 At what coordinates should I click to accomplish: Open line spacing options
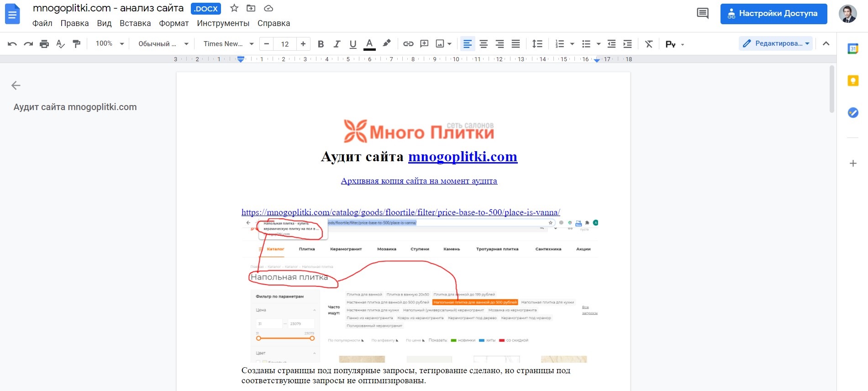point(537,44)
